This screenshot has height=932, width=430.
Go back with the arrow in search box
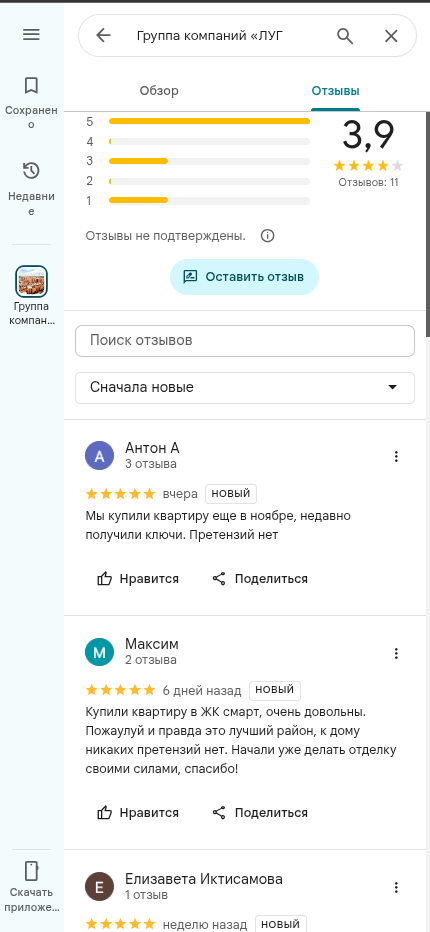click(103, 36)
